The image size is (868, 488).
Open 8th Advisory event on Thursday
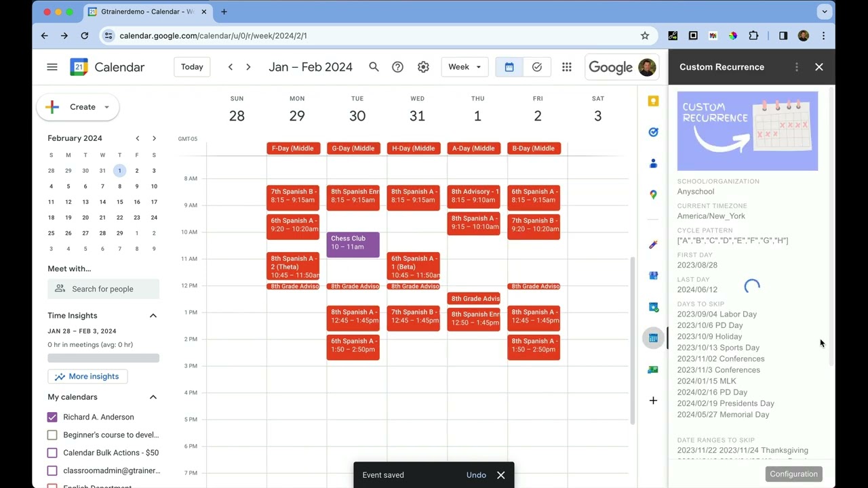(x=473, y=196)
